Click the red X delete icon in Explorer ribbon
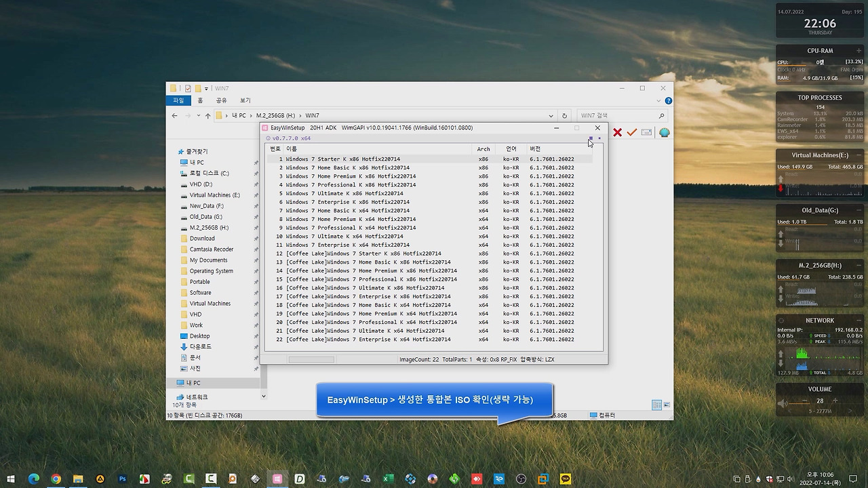The height and width of the screenshot is (488, 868). tap(617, 133)
